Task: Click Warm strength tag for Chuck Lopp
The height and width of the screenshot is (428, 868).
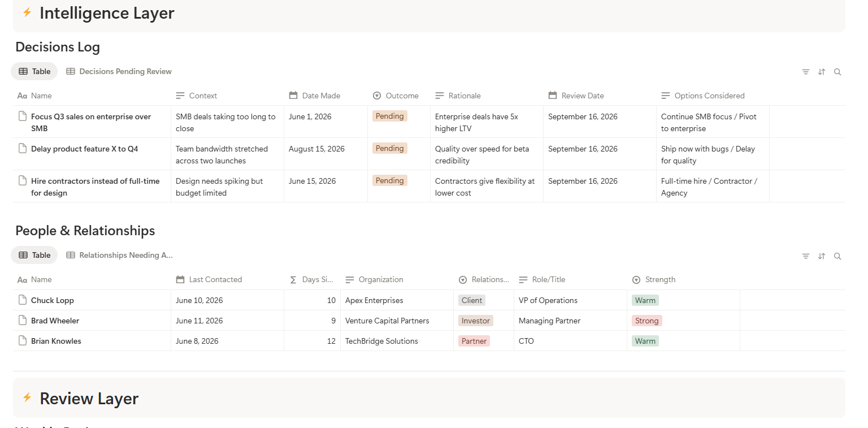Action: coord(645,300)
